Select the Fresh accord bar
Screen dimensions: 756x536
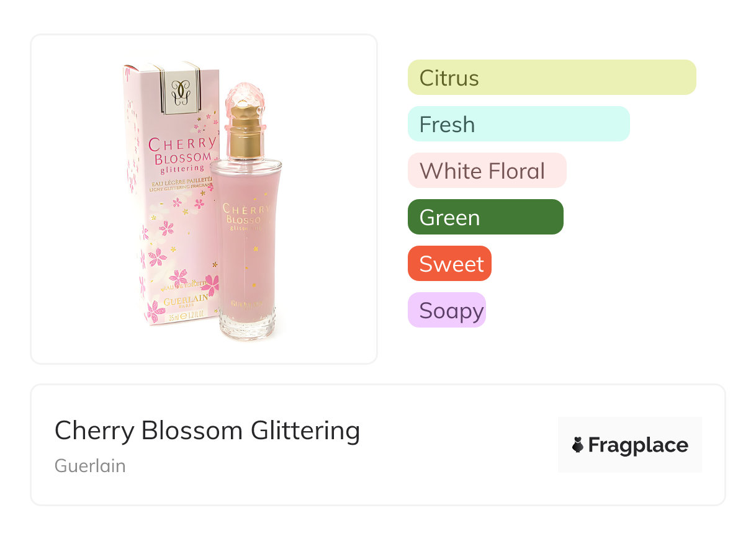[518, 124]
